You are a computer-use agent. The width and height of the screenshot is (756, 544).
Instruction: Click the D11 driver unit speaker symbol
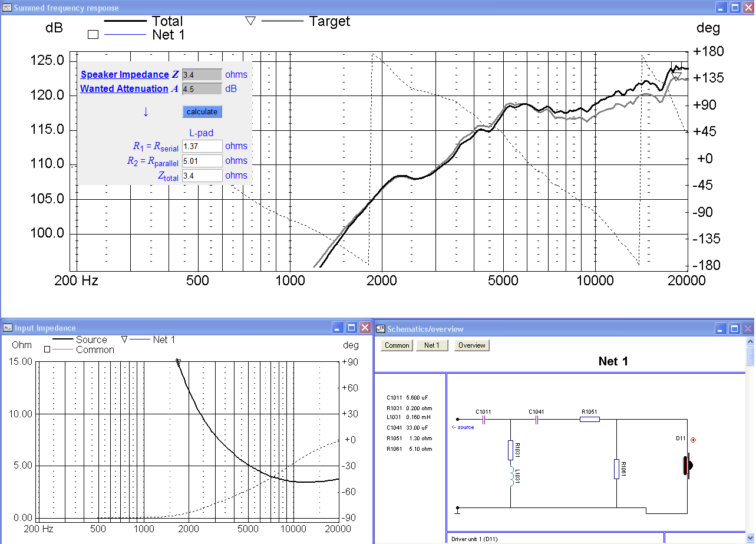click(x=687, y=465)
